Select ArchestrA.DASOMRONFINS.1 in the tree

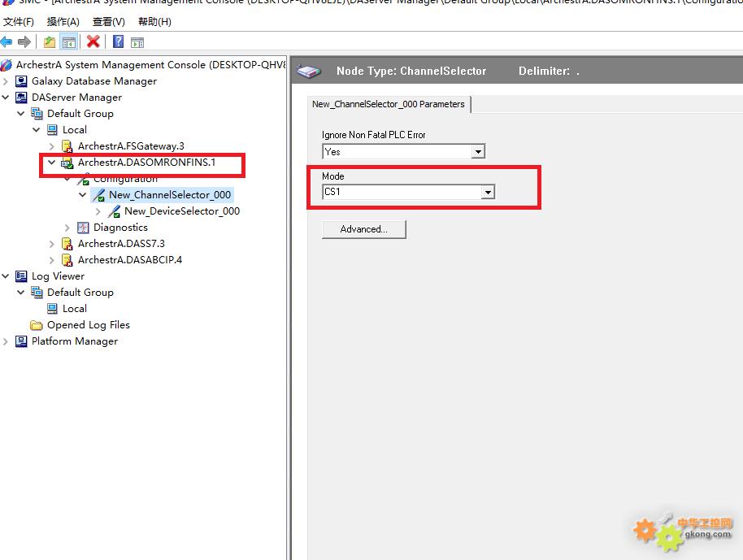[147, 163]
